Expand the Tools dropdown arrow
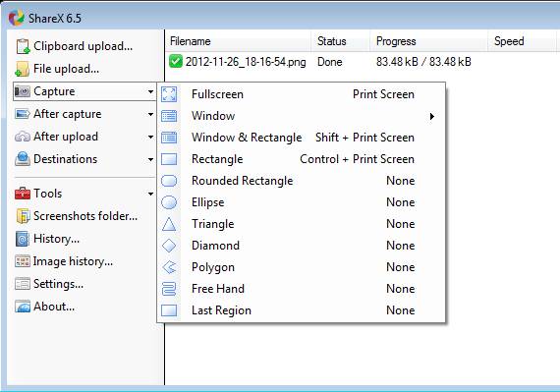 coord(150,194)
